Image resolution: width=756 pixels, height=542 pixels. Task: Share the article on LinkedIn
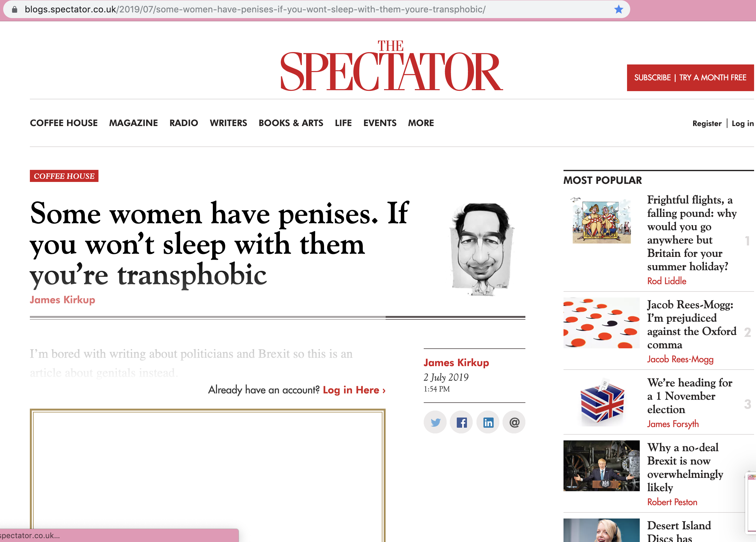tap(488, 422)
